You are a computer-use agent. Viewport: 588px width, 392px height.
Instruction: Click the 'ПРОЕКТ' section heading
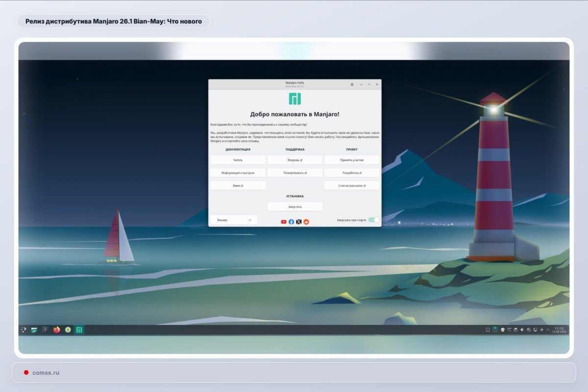(x=352, y=149)
